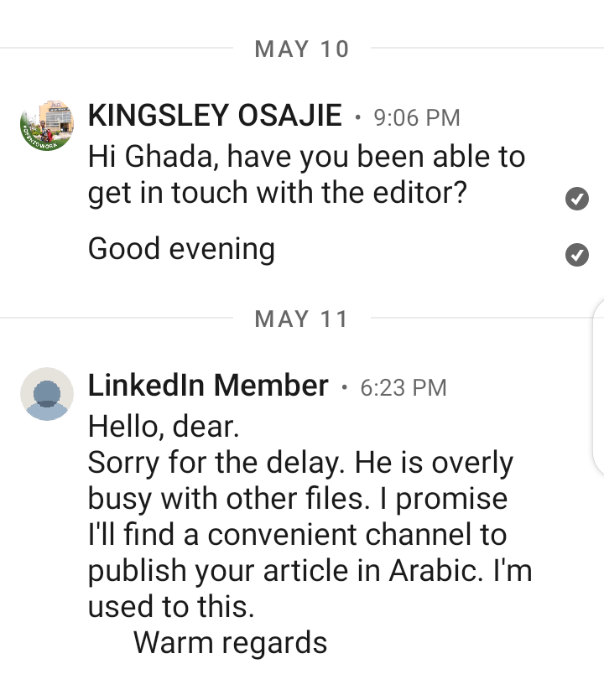Viewport: 604px width, 700px height.
Task: Tap the 6:23 PM message timestamp
Action: coord(403,387)
